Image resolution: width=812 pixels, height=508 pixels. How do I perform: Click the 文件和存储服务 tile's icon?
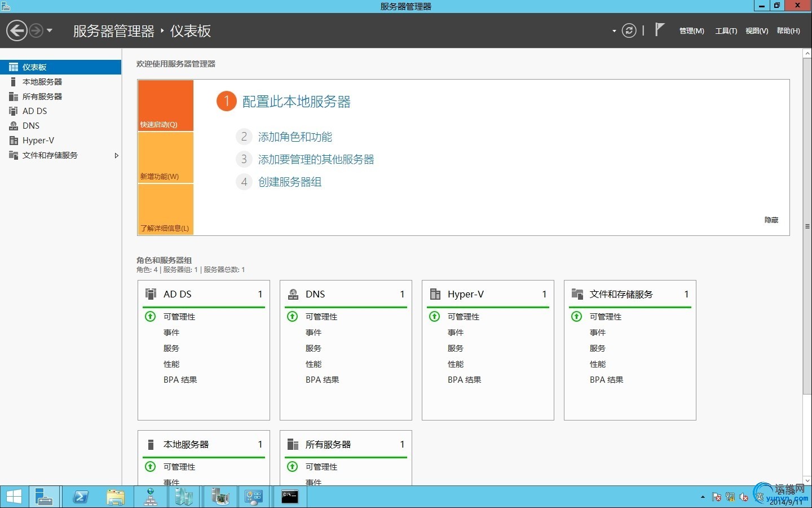577,294
